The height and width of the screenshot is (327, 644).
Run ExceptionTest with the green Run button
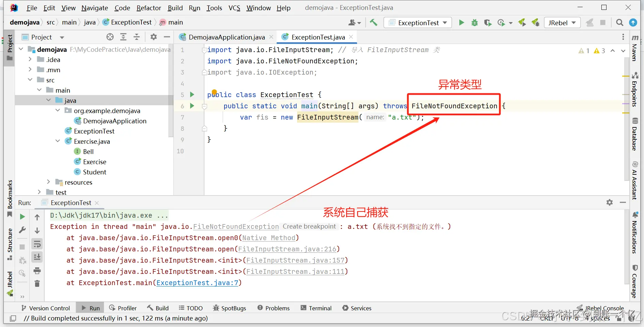point(461,22)
